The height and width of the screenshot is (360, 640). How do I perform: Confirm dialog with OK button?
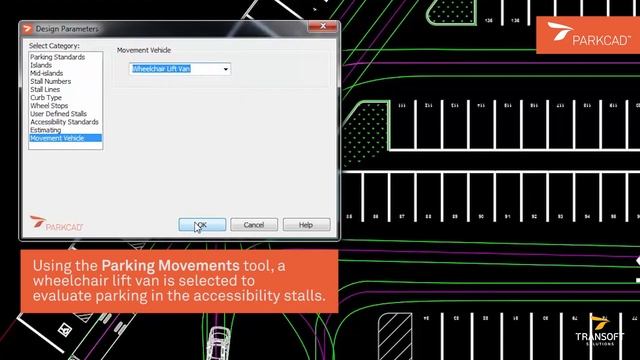[x=202, y=225]
